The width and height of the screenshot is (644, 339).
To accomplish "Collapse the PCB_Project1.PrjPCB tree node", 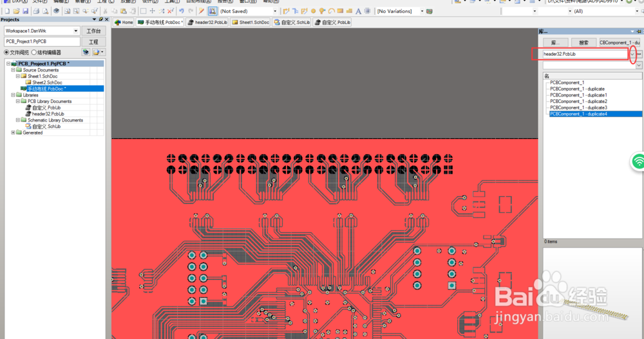I will point(8,64).
